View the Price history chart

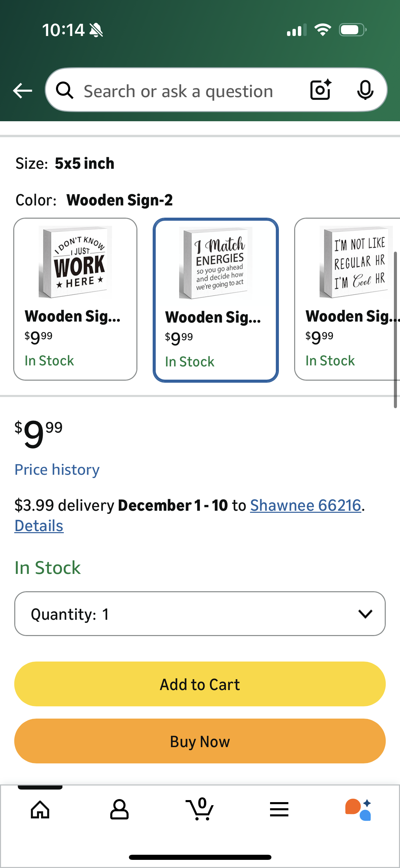click(x=56, y=470)
